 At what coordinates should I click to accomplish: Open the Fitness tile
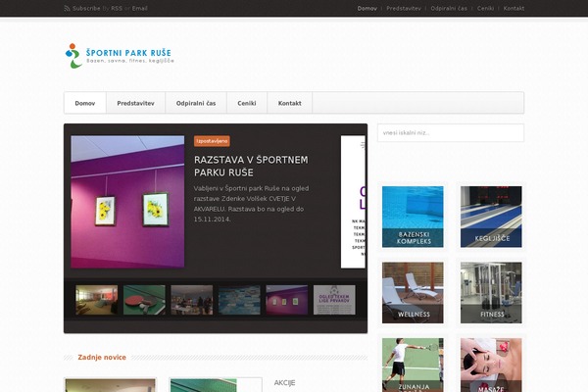pyautogui.click(x=491, y=293)
